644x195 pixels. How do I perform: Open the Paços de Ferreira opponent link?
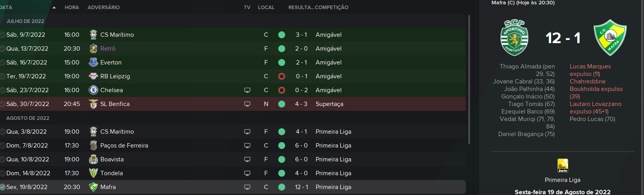124,146
